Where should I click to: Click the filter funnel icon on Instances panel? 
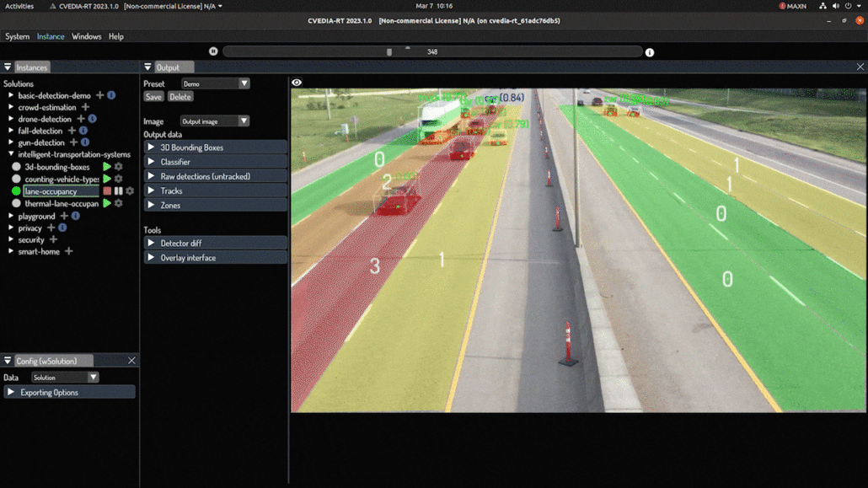point(7,67)
